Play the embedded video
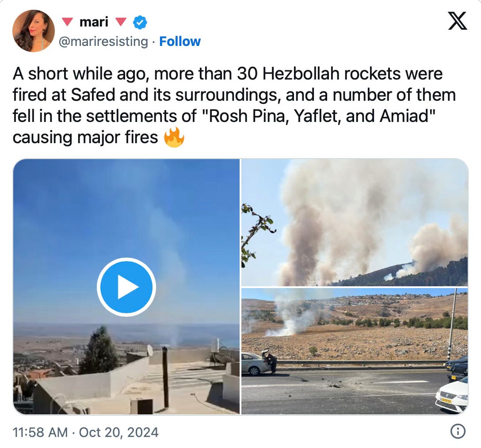The height and width of the screenshot is (448, 481). (126, 287)
